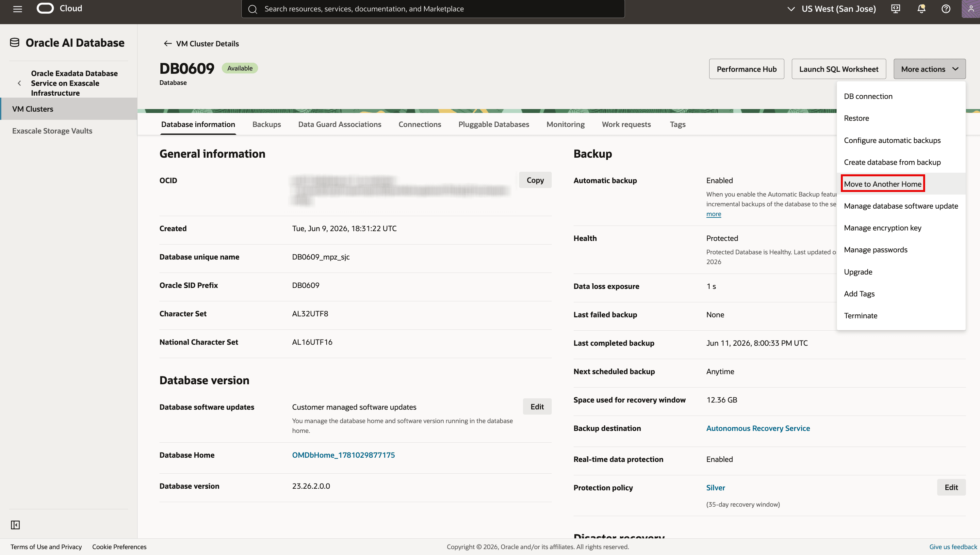Choose Manage encryption key from menu

[x=882, y=228]
